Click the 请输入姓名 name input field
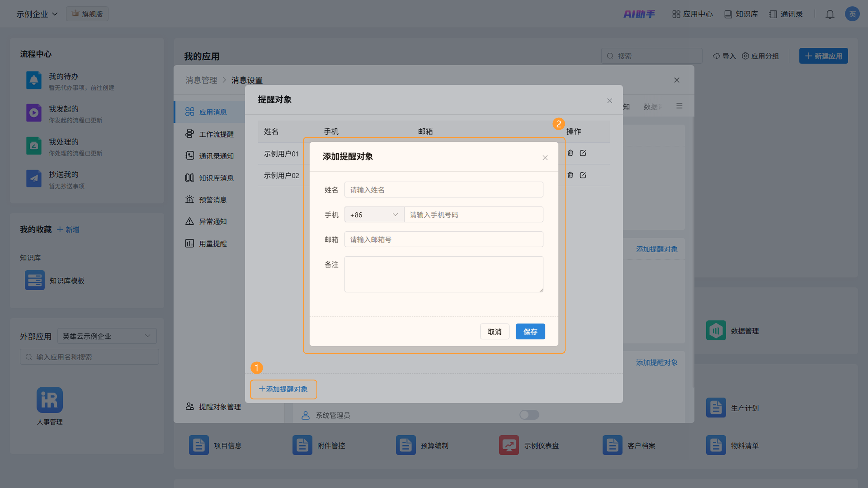The height and width of the screenshot is (488, 868). pyautogui.click(x=443, y=190)
